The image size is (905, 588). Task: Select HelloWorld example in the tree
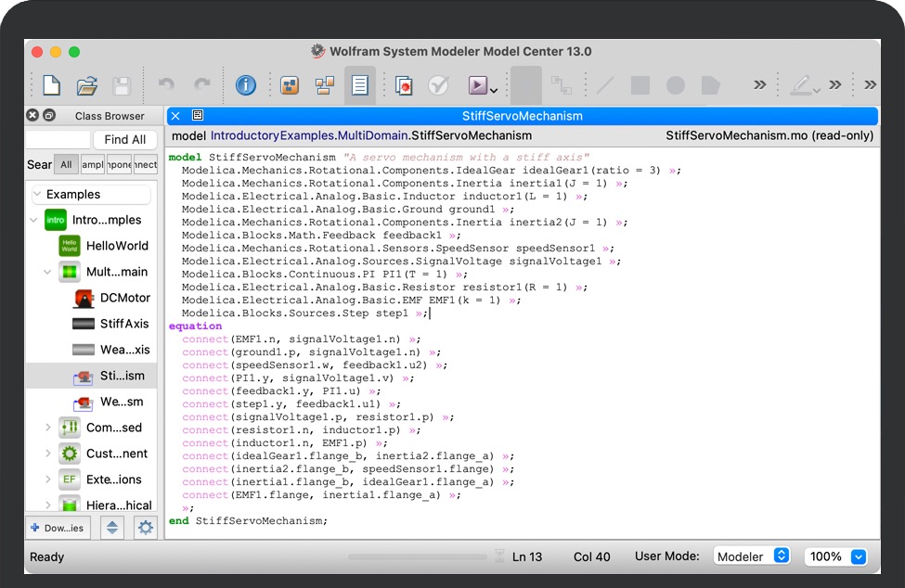pos(117,246)
